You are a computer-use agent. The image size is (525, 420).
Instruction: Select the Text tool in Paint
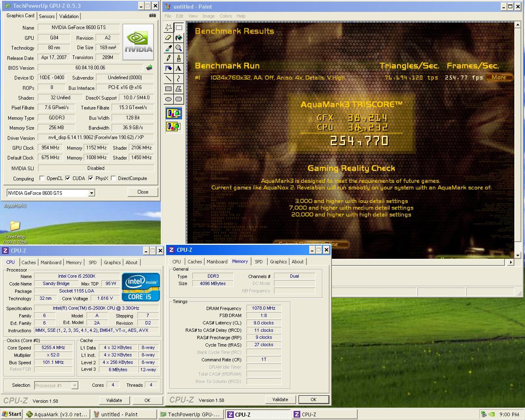pos(179,68)
